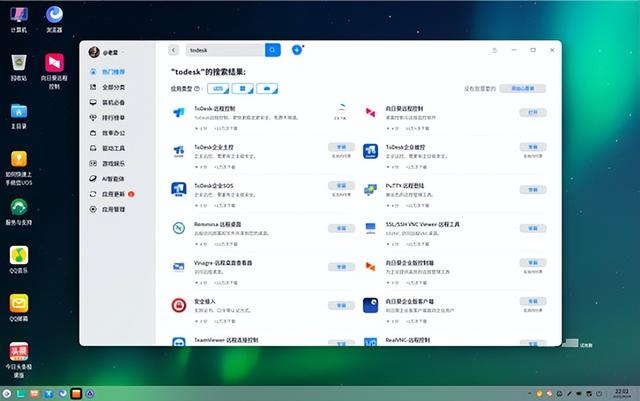Expand the hidden system tray arrow
The height and width of the screenshot is (401, 640).
(x=529, y=394)
